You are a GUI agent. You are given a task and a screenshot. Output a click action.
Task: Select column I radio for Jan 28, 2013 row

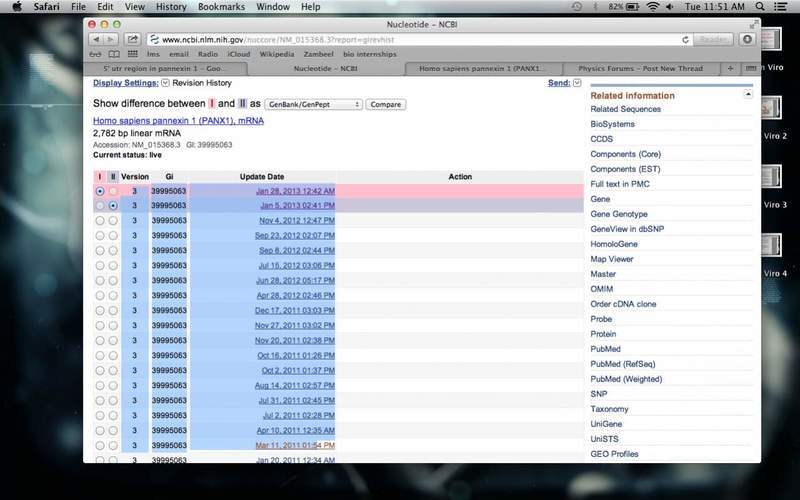coord(100,191)
